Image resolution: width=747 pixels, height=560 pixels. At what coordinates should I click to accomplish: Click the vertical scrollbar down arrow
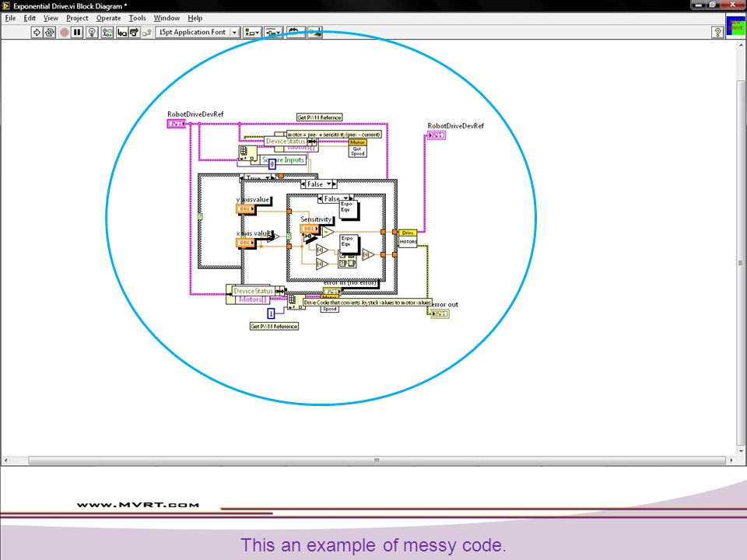(741, 450)
